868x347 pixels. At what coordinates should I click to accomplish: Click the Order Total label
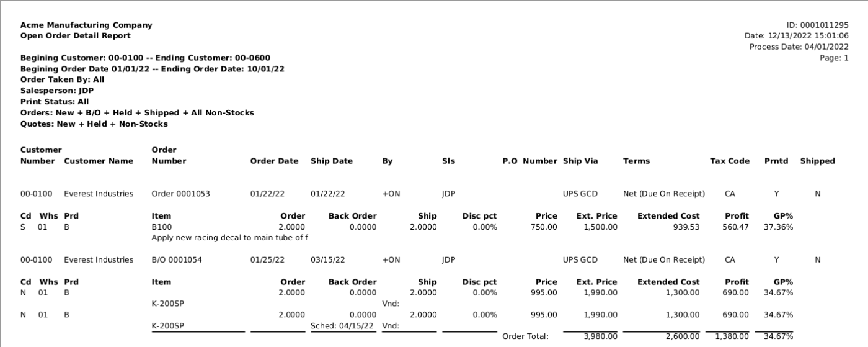[525, 337]
